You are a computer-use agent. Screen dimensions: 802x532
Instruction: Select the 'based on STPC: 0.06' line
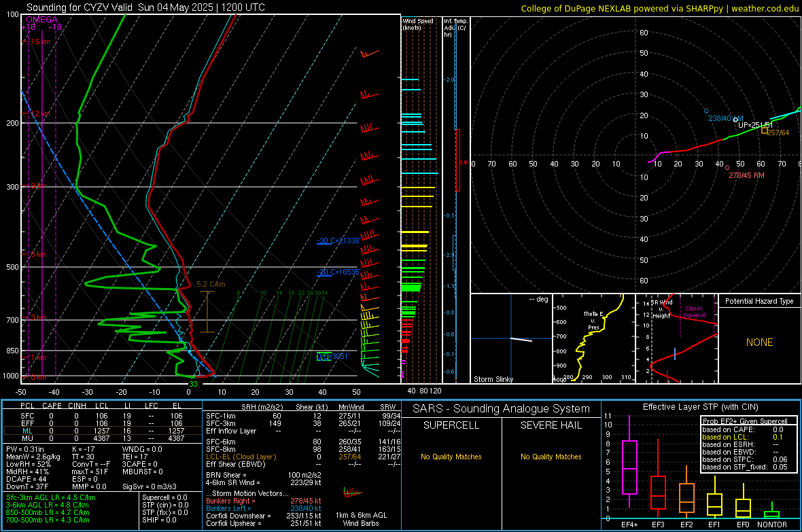(x=745, y=459)
